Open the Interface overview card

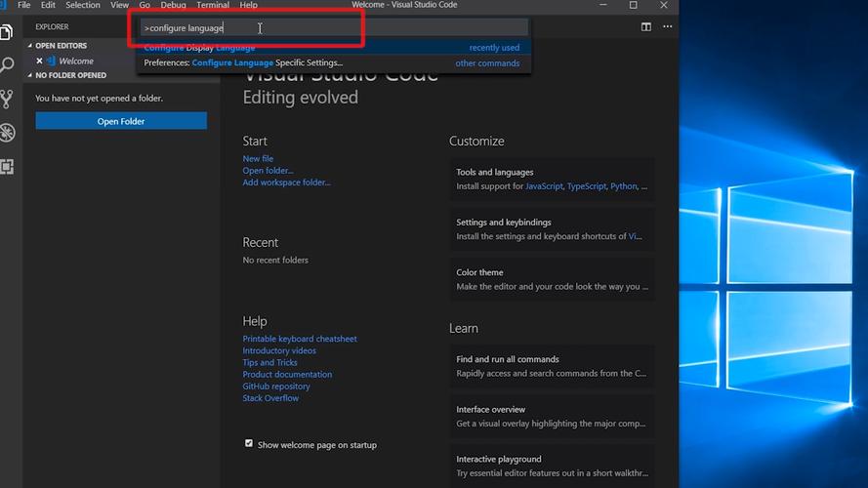click(x=552, y=417)
